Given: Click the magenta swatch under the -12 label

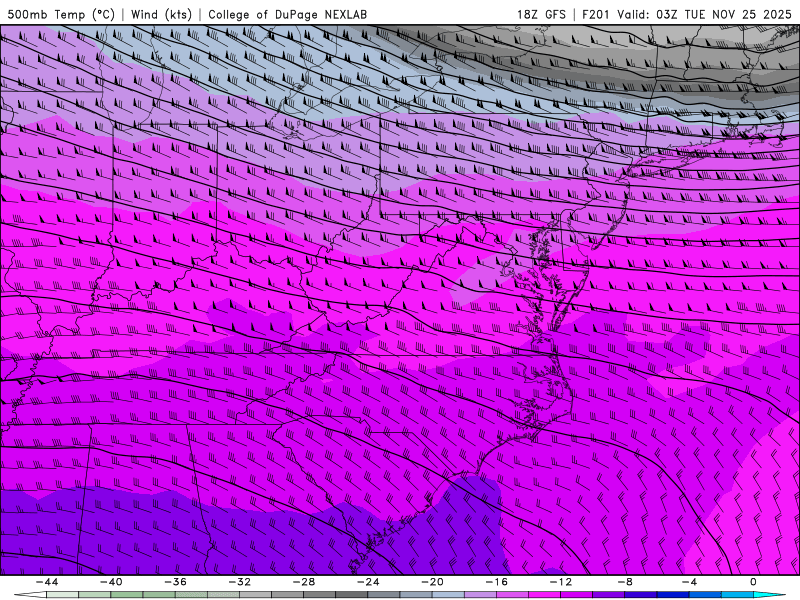Looking at the screenshot, I should (577, 595).
